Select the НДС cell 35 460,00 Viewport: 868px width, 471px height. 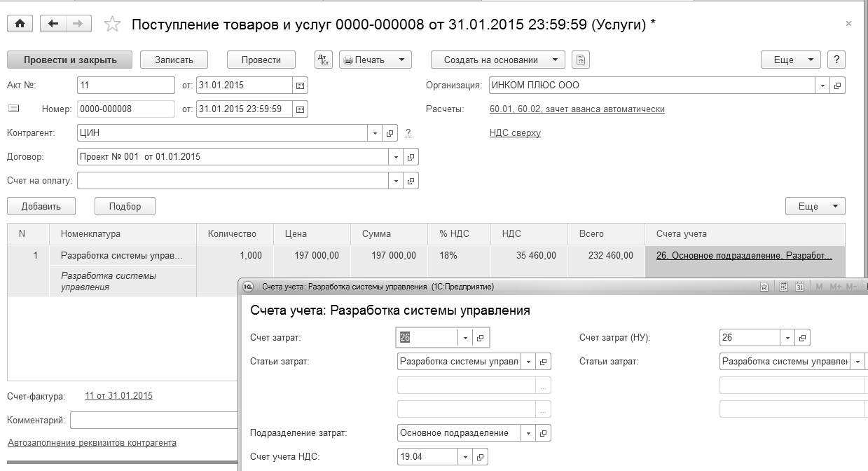coord(530,256)
